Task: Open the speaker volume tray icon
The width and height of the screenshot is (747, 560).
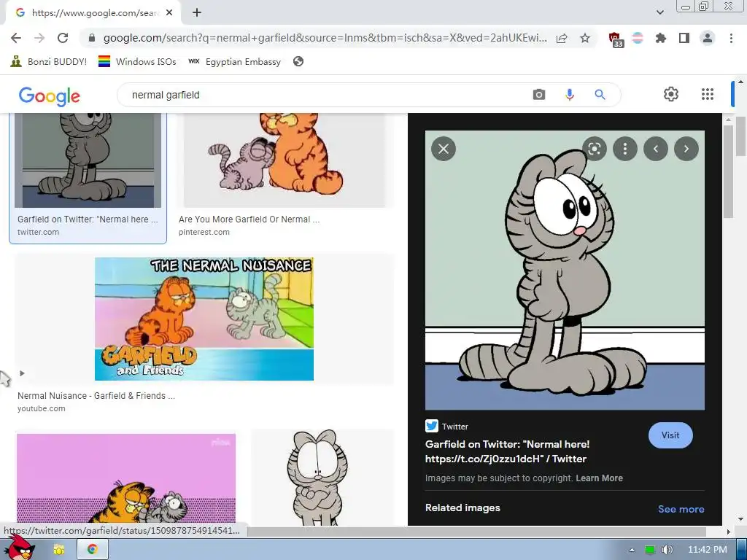Action: (x=667, y=550)
